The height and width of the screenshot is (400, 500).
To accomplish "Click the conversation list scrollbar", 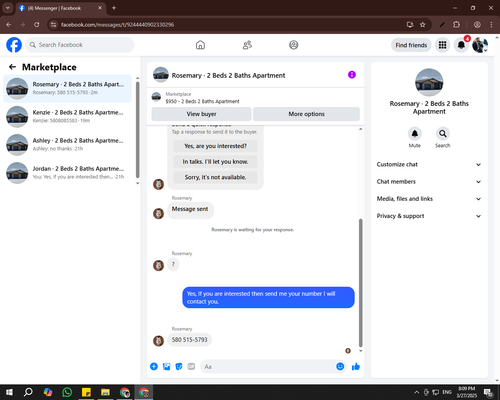I will pos(138,130).
